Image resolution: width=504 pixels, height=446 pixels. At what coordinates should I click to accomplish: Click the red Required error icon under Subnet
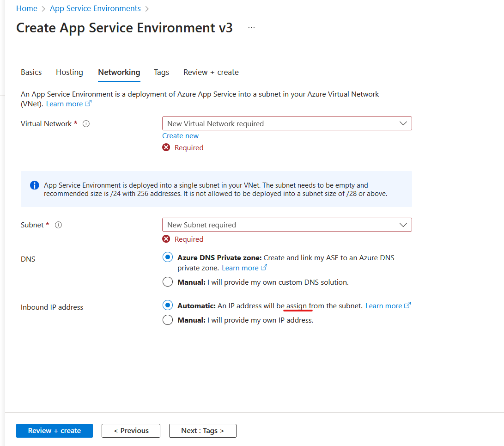pos(166,239)
